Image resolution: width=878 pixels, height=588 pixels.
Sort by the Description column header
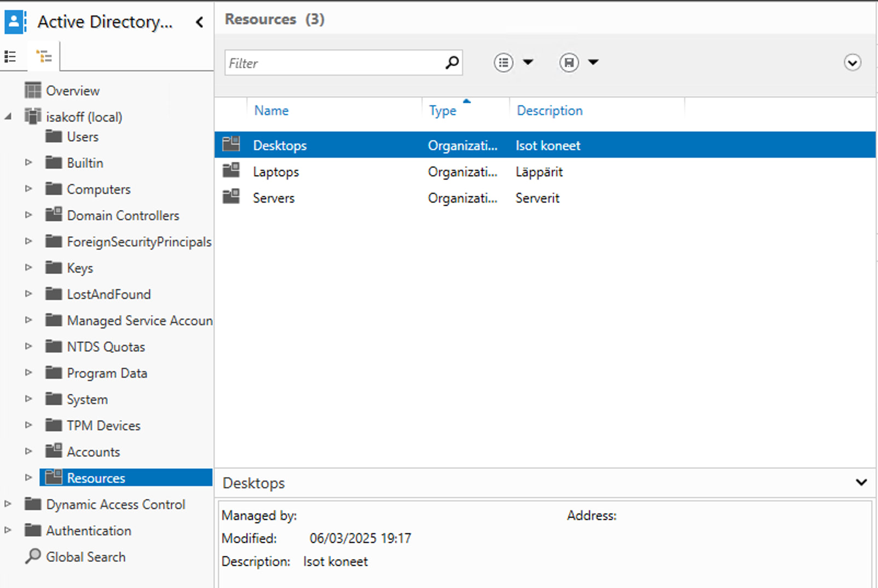(550, 111)
